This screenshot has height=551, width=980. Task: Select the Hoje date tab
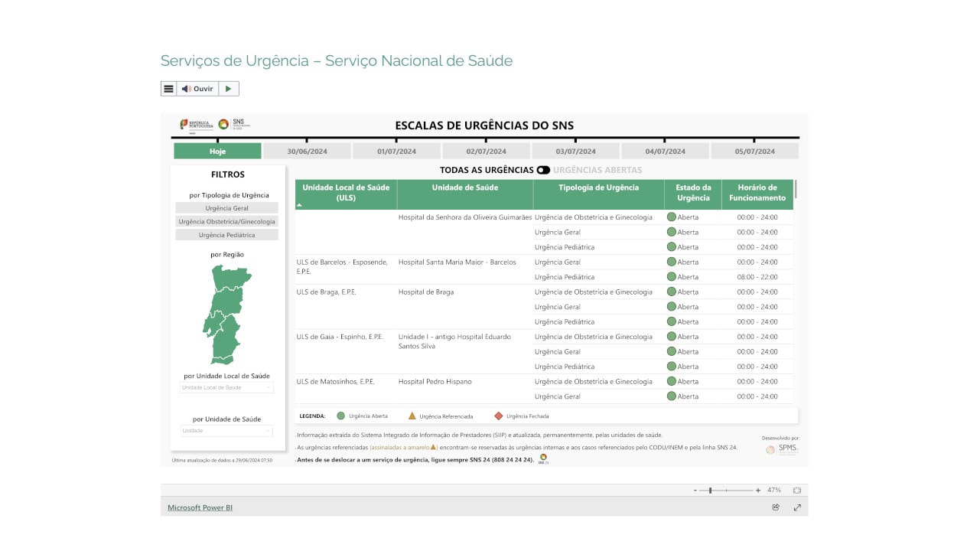click(217, 152)
